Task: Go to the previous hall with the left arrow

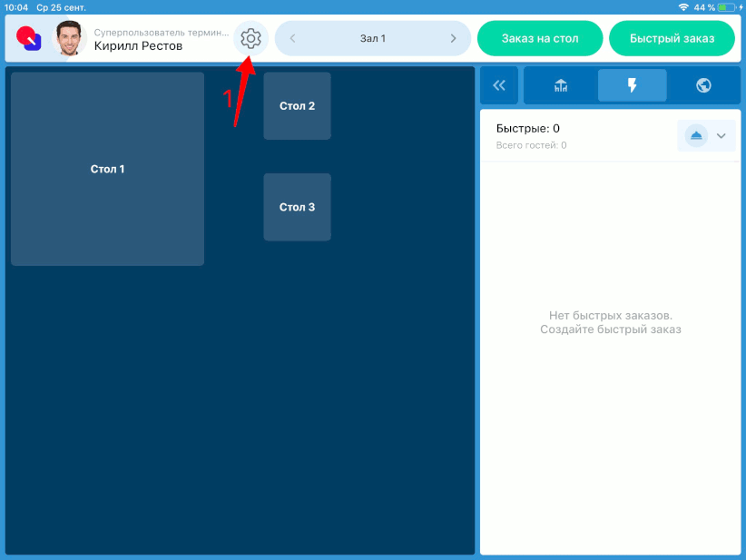Action: (292, 38)
